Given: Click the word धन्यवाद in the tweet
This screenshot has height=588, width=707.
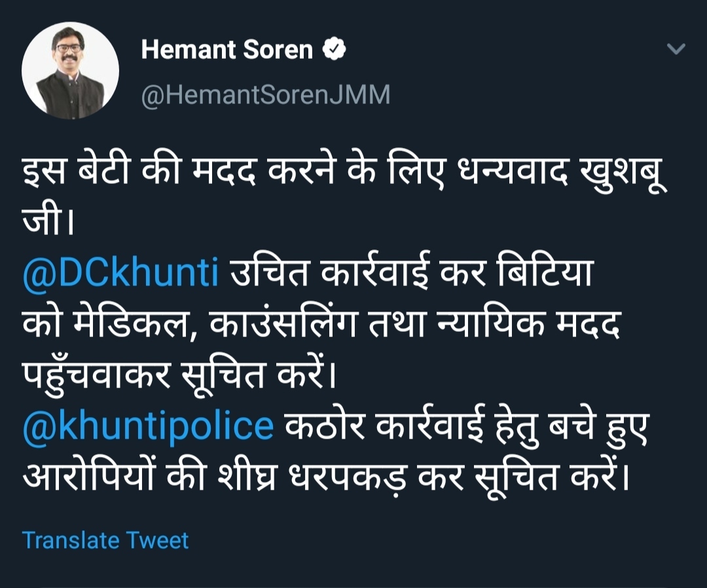Looking at the screenshot, I should click(x=512, y=172).
